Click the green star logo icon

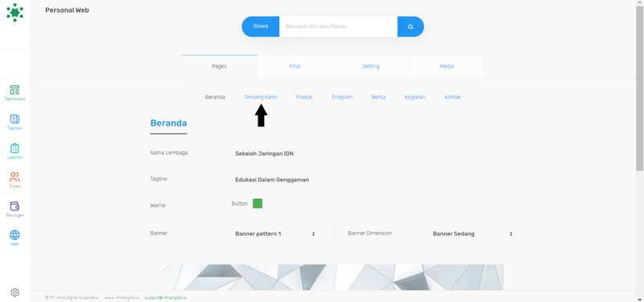[14, 12]
